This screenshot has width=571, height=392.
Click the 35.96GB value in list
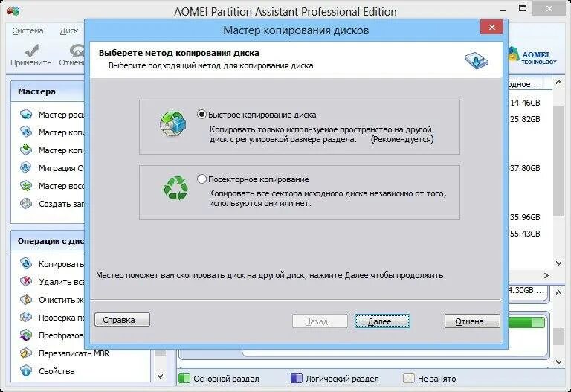click(x=525, y=217)
